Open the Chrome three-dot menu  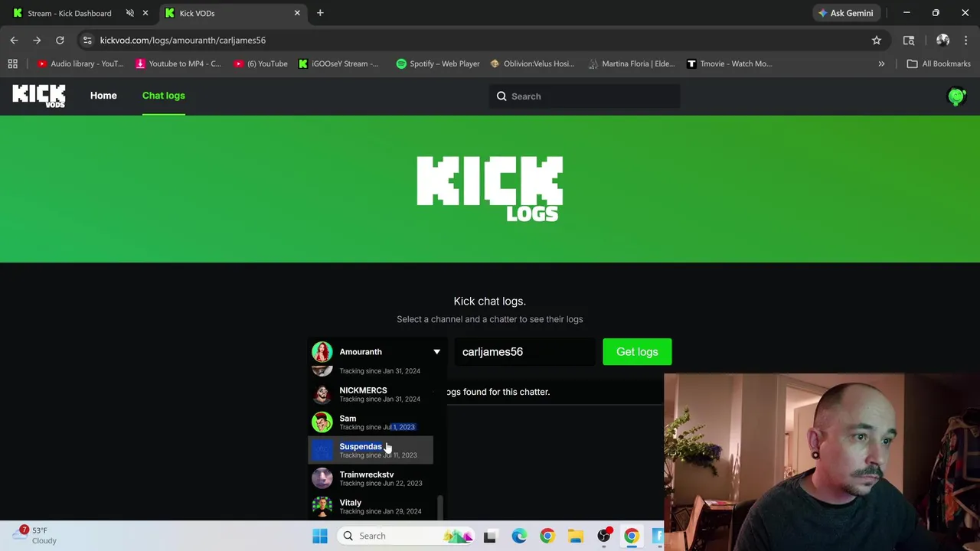[966, 40]
